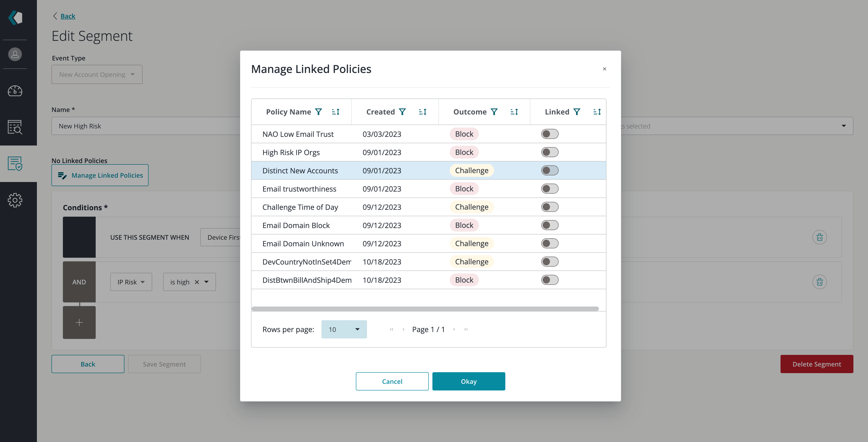868x442 pixels.
Task: Click the Save Segment button
Action: 164,364
